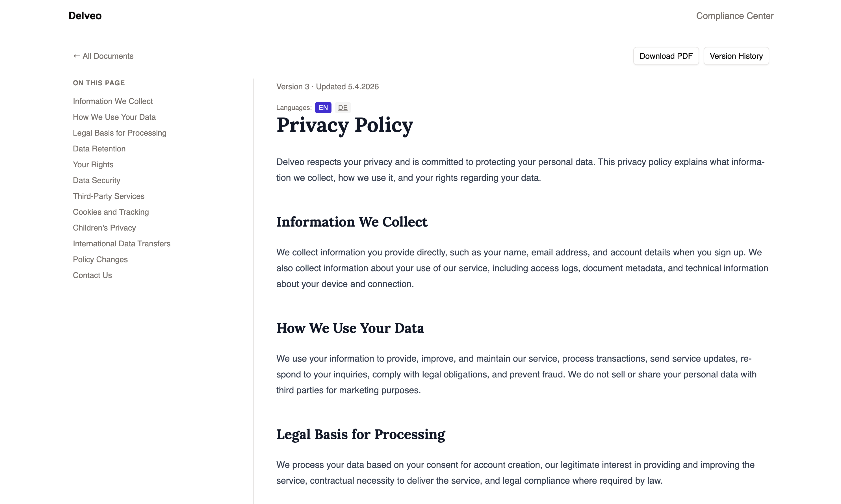Viewport: 841px width, 504px height.
Task: Navigate to How We Use Your Data
Action: pos(114,117)
